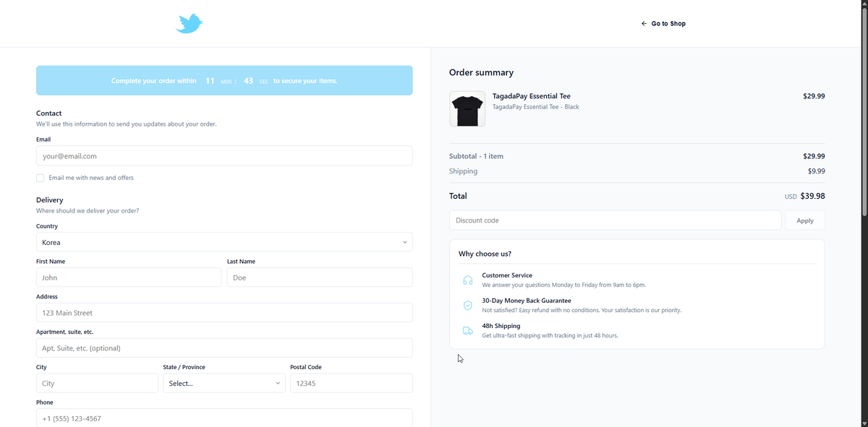
Task: Click the Why choose us? heading
Action: tap(485, 254)
